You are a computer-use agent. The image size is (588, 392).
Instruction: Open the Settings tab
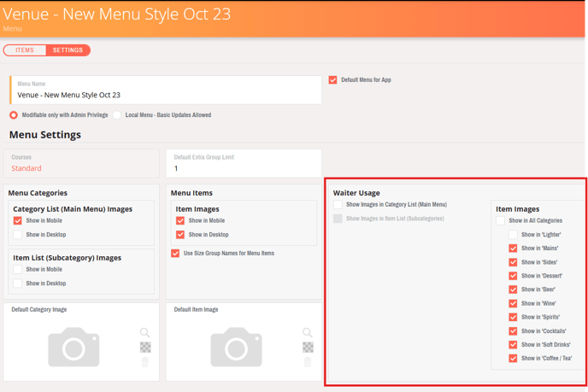pyautogui.click(x=68, y=50)
